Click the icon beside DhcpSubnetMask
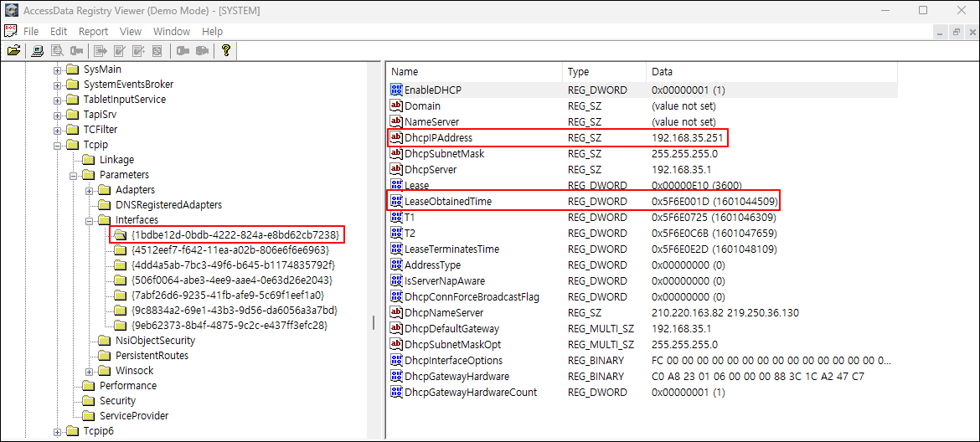This screenshot has width=980, height=442. point(395,153)
